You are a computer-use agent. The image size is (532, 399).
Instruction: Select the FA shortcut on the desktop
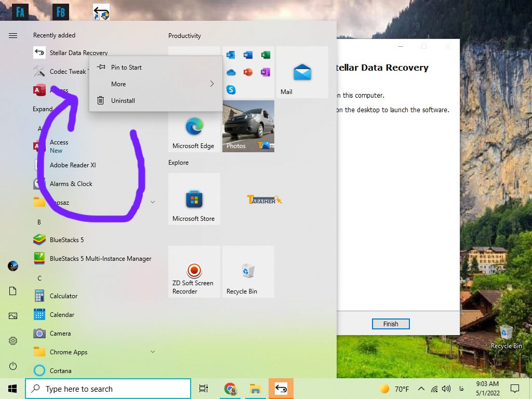(20, 12)
